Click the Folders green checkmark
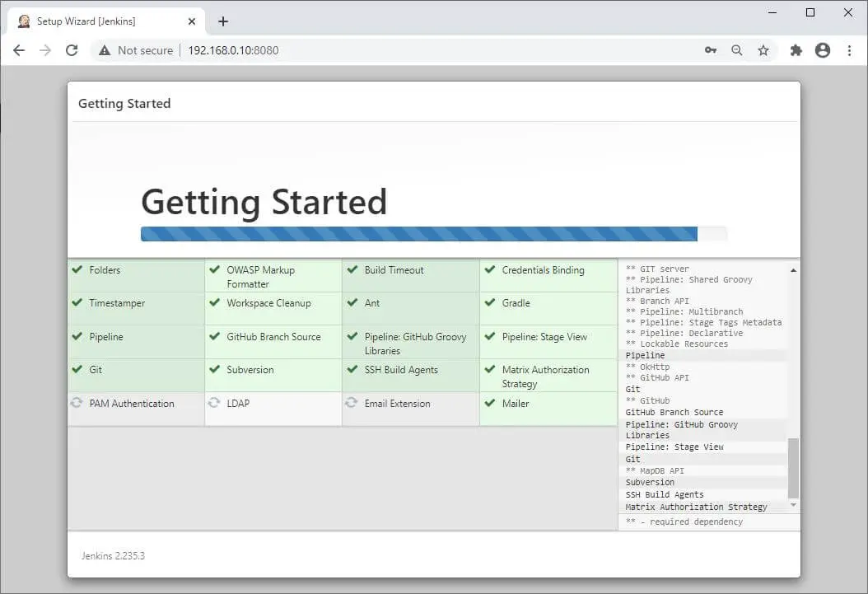 [77, 269]
